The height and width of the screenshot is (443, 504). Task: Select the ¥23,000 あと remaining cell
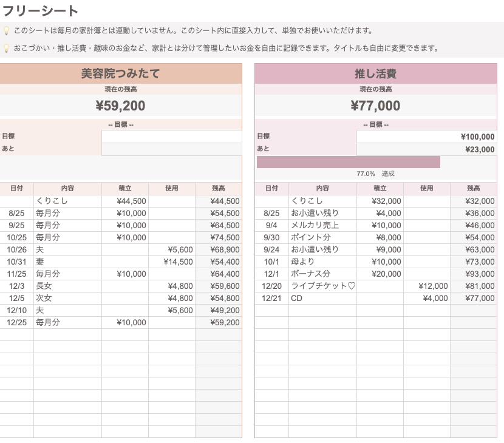pyautogui.click(x=426, y=149)
